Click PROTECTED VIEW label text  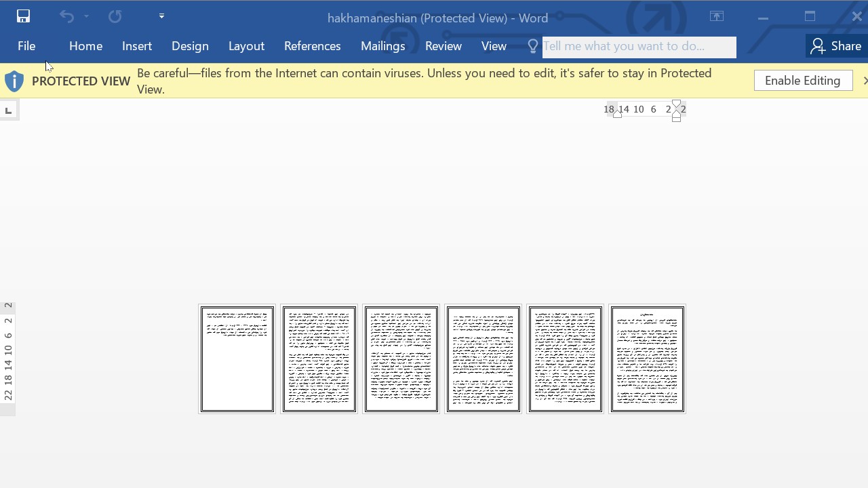[81, 81]
